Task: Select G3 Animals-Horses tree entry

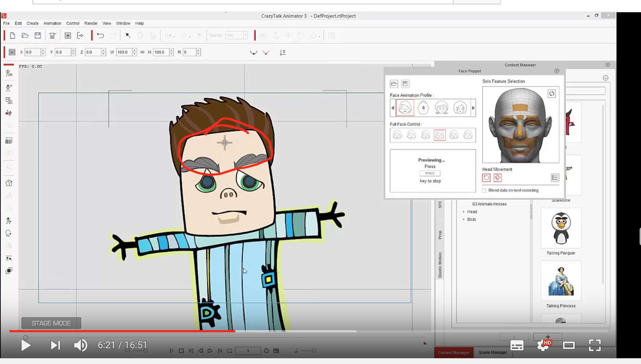Action: tap(489, 204)
